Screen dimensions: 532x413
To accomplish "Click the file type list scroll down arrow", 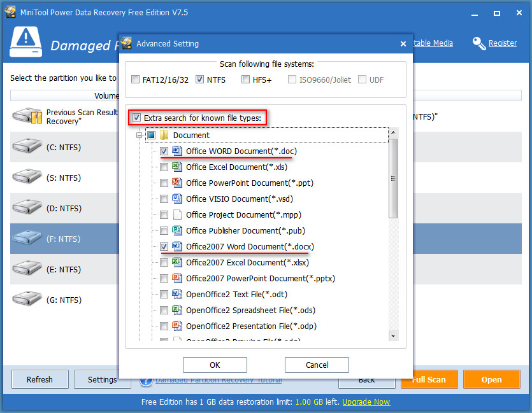I will pos(393,336).
